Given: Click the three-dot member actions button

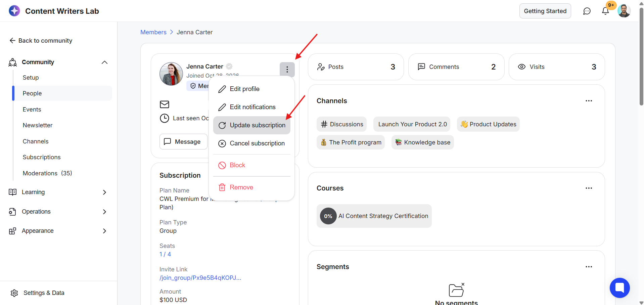Looking at the screenshot, I should tap(287, 70).
